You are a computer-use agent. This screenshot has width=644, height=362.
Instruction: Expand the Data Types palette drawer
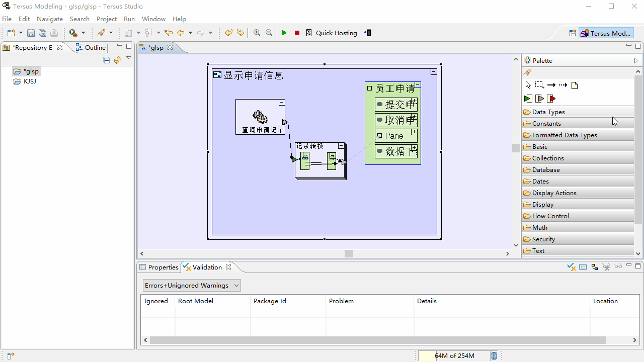coord(578,112)
